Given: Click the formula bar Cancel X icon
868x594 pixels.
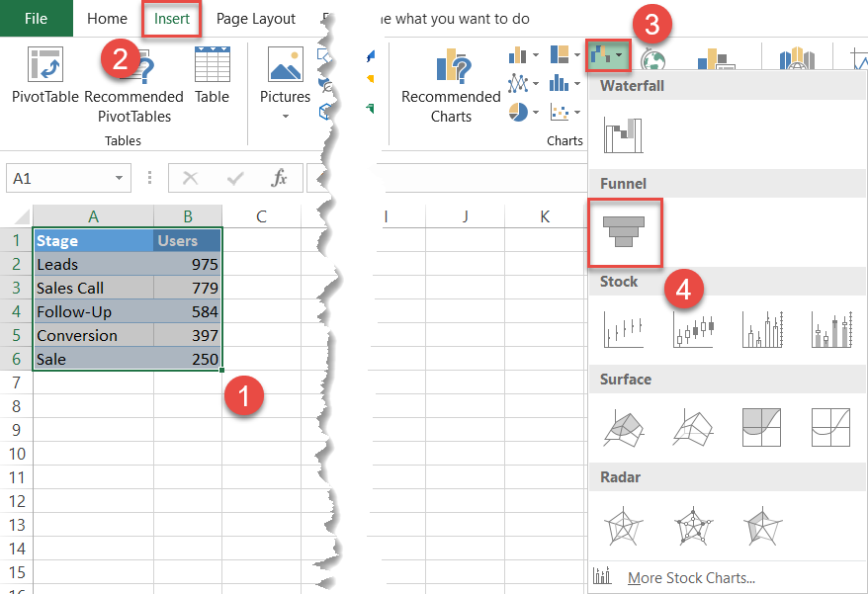Looking at the screenshot, I should coord(191,178).
